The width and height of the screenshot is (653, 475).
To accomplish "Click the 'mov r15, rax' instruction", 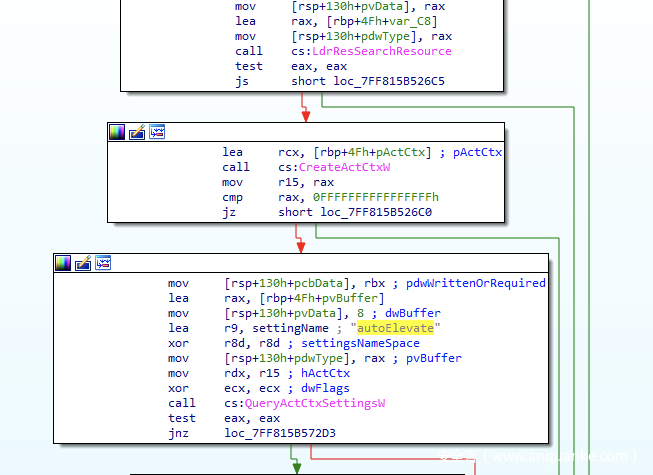I will (x=278, y=182).
